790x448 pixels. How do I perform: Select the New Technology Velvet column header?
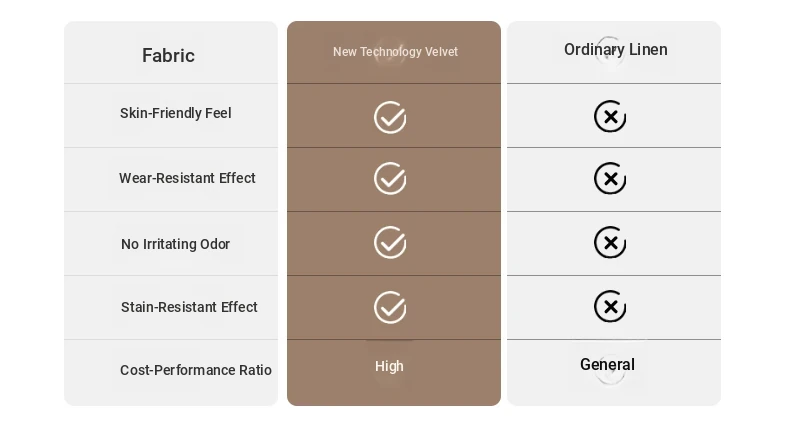tap(395, 52)
